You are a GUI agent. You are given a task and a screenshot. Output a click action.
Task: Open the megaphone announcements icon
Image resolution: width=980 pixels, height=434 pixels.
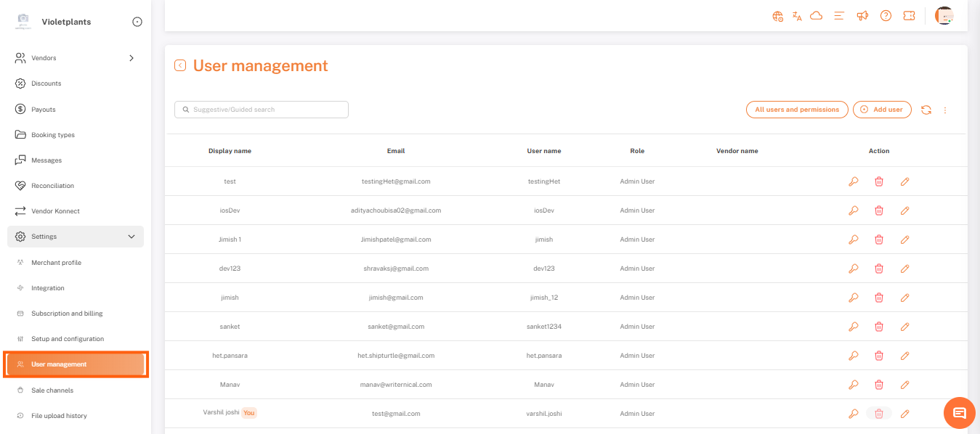pos(862,16)
